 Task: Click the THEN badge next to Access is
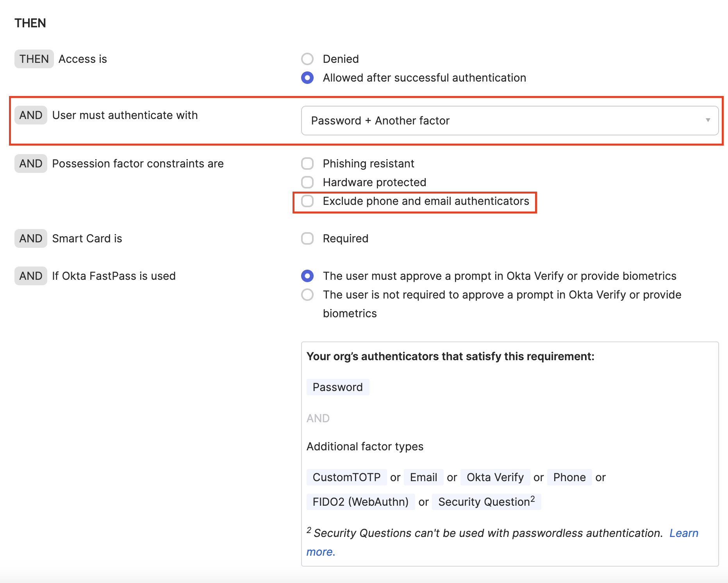pyautogui.click(x=34, y=59)
